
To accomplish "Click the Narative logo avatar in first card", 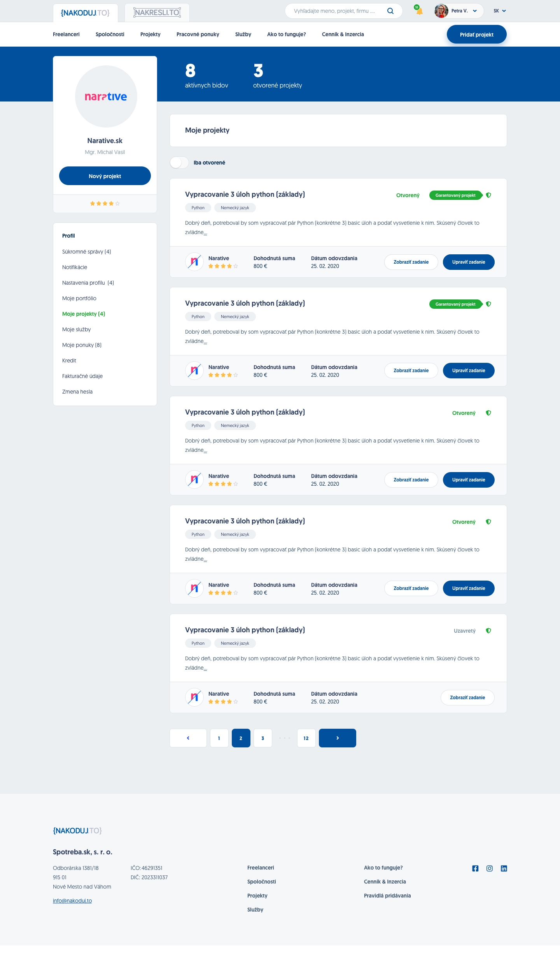I will [x=194, y=262].
